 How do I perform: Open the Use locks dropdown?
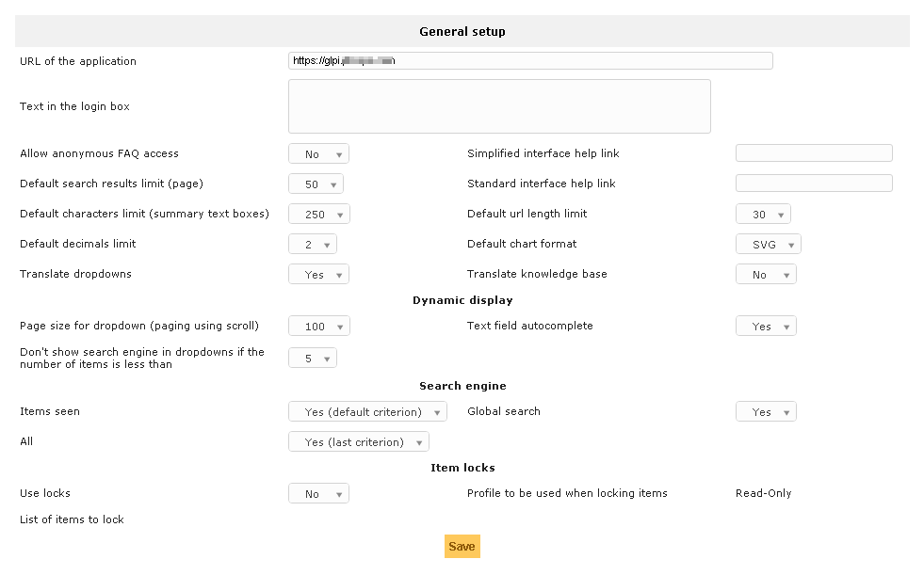point(320,493)
